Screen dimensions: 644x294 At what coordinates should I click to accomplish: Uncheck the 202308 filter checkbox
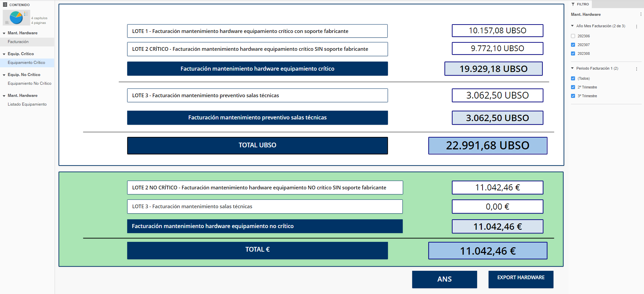tap(573, 53)
